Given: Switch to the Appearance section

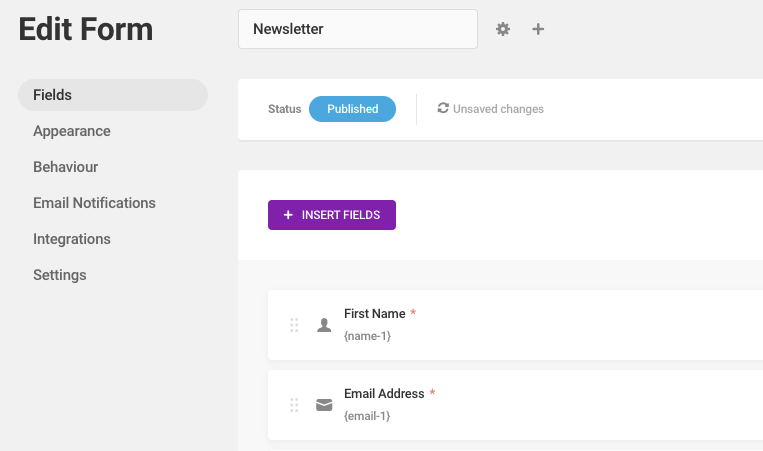Looking at the screenshot, I should tap(72, 131).
